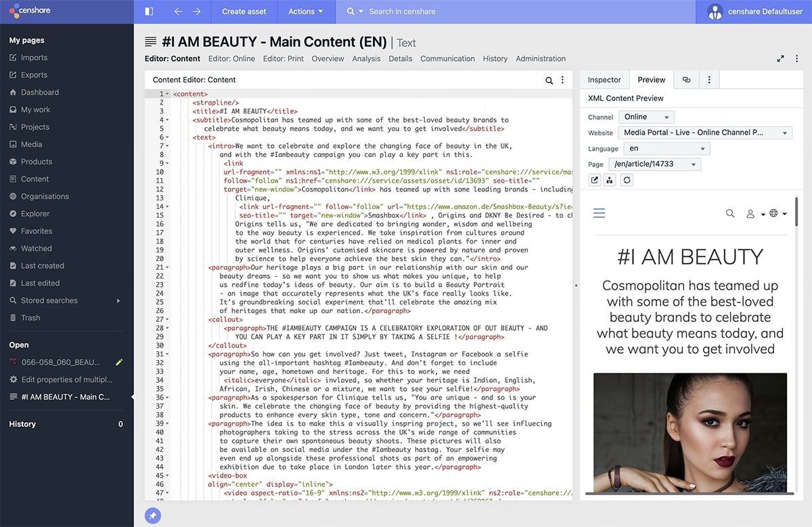812x527 pixels.
Task: Open My work page
Action: [x=35, y=110]
